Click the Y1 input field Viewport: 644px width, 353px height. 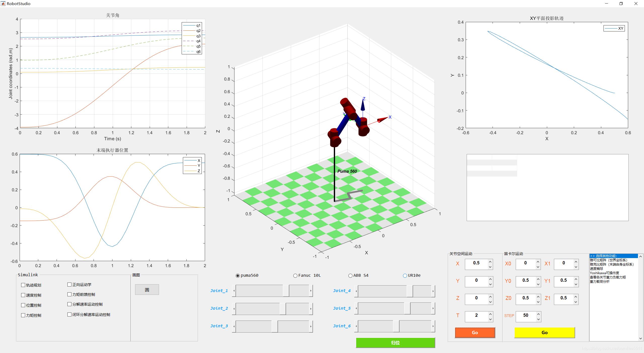pos(563,282)
